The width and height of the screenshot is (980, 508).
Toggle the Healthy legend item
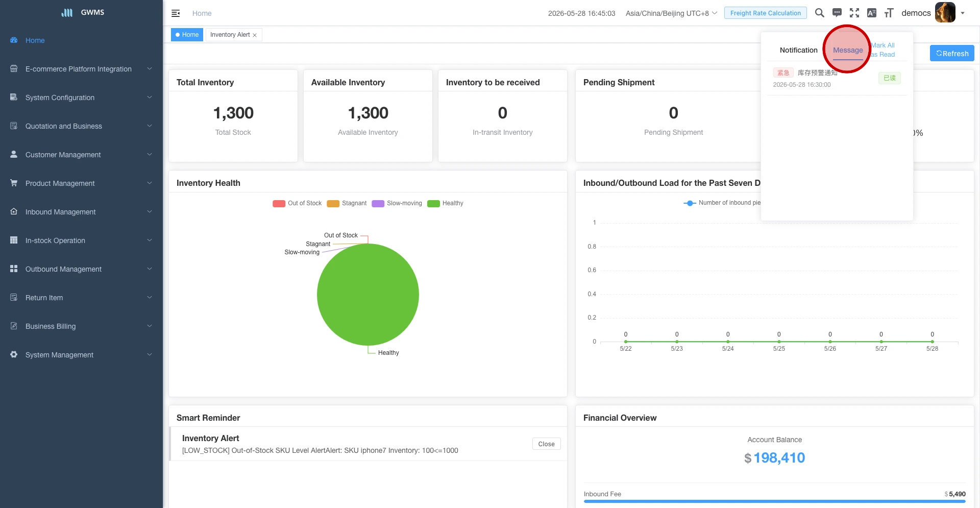coord(446,203)
